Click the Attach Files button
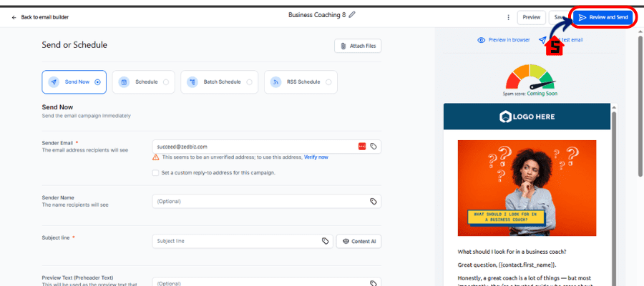This screenshot has height=286, width=644. pyautogui.click(x=358, y=46)
